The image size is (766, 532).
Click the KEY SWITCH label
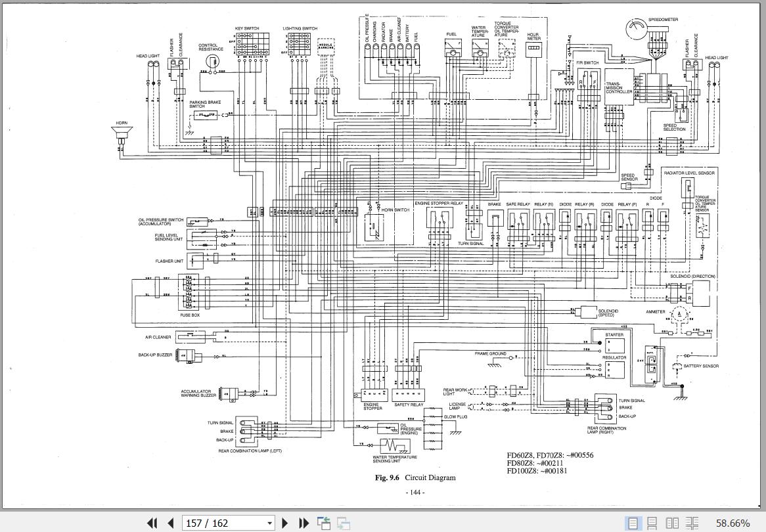point(247,28)
